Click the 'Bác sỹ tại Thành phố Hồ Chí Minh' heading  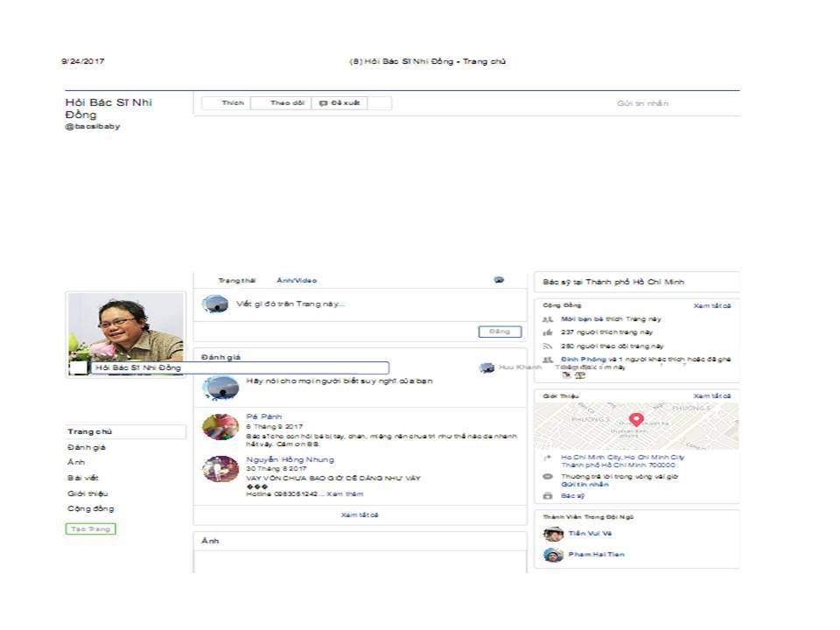click(613, 282)
